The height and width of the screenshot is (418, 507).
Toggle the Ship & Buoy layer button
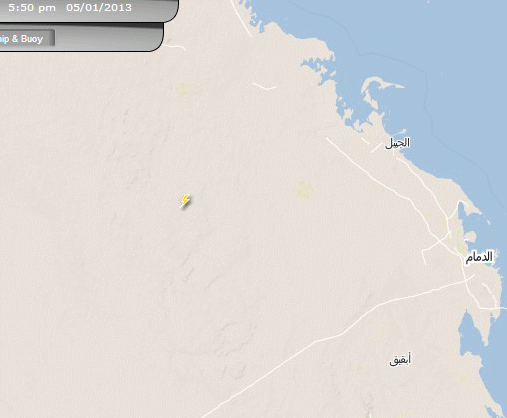[x=27, y=39]
